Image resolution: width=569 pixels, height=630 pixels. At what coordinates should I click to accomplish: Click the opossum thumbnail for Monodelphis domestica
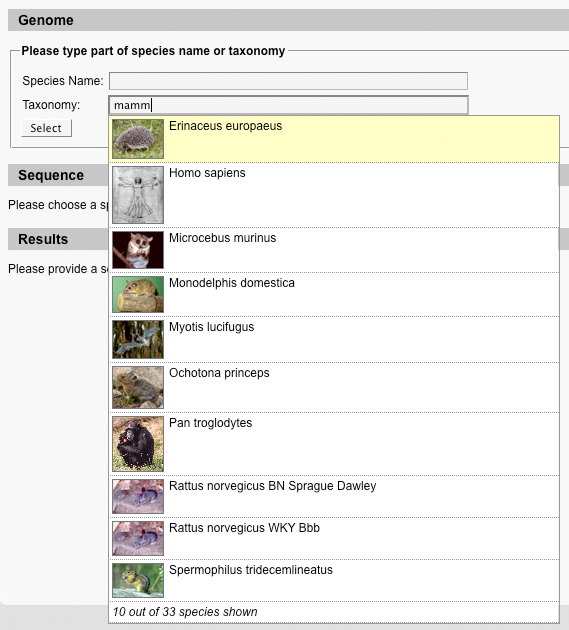138,295
